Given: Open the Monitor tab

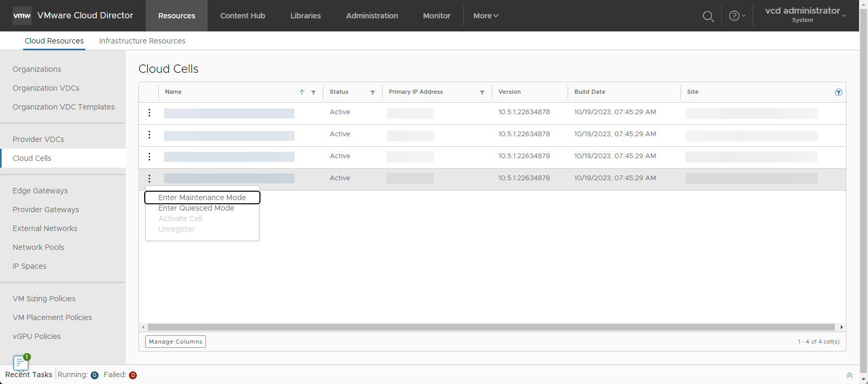Looking at the screenshot, I should coord(437,16).
